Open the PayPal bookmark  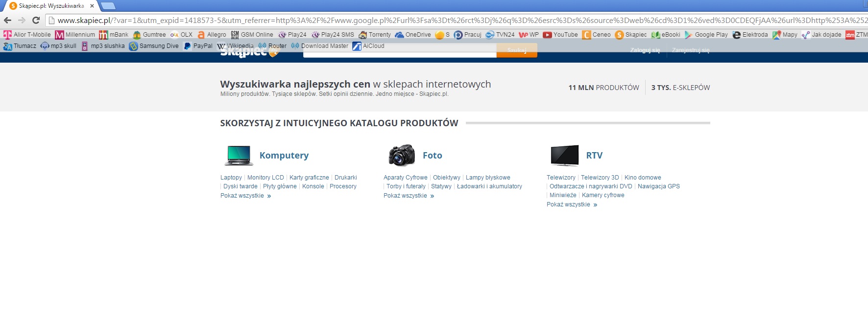pos(198,46)
